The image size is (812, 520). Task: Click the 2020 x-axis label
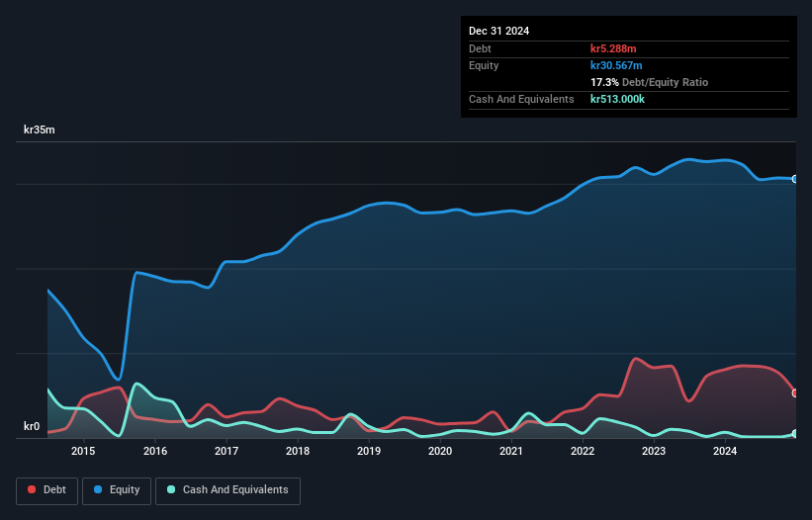tap(440, 451)
